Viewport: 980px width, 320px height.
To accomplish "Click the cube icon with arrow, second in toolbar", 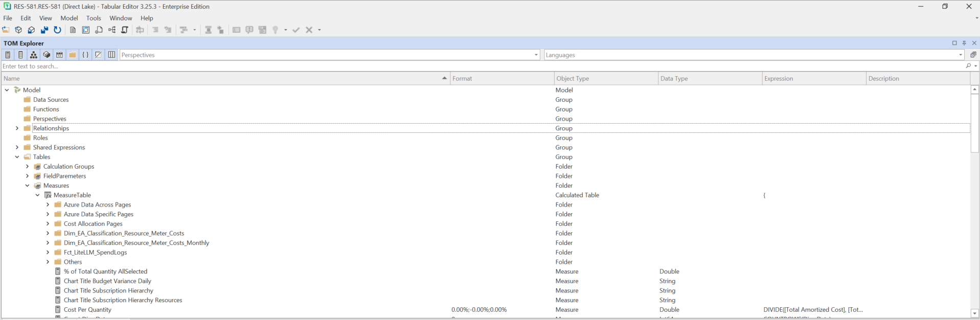I will [x=18, y=30].
